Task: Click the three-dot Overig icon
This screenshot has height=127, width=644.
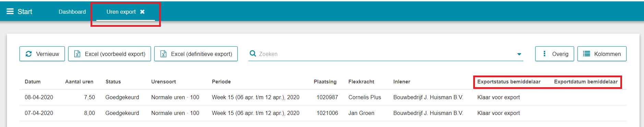Action: 545,54
